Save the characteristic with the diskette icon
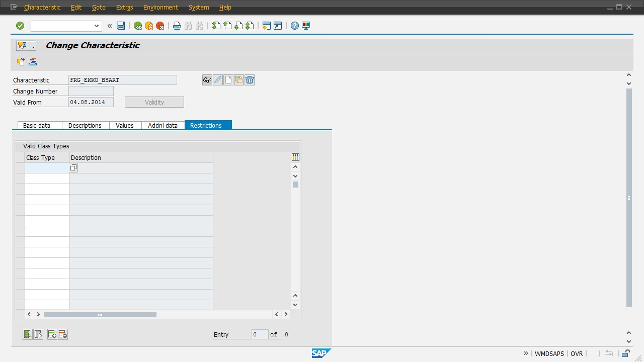 tap(121, 26)
